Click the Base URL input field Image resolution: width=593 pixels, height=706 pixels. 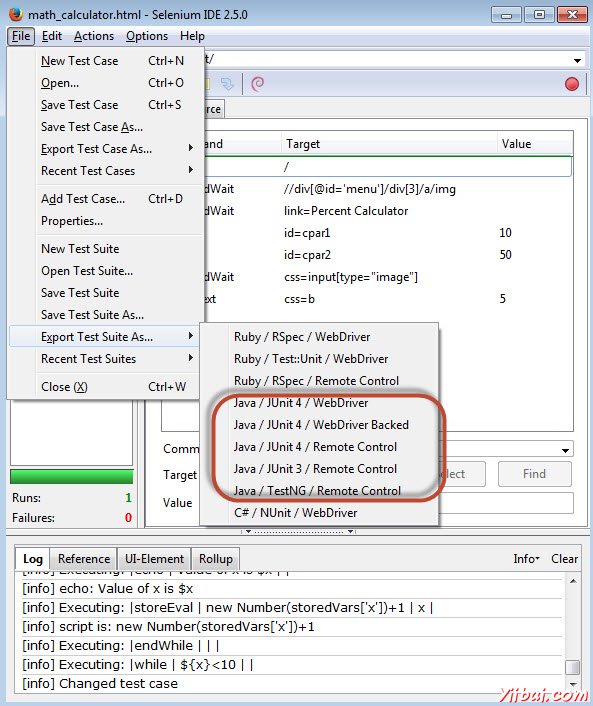tap(394, 59)
